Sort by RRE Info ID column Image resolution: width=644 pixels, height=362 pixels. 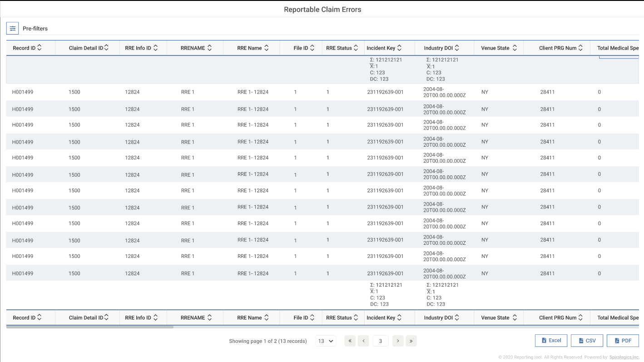pyautogui.click(x=155, y=48)
